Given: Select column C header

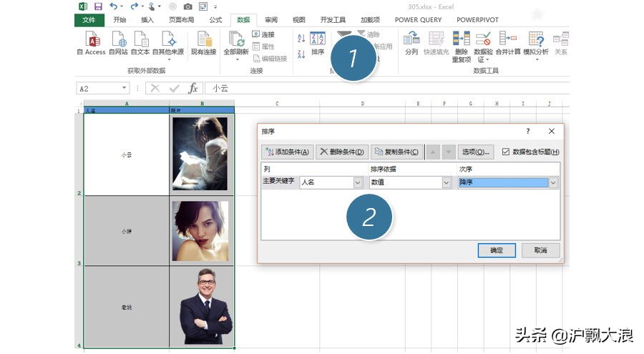Looking at the screenshot, I should click(x=277, y=104).
